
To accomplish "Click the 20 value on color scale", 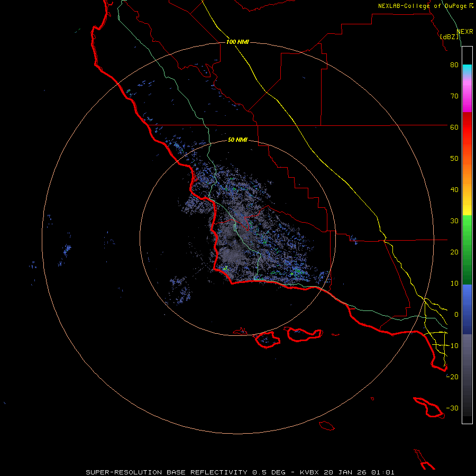I will [x=454, y=252].
